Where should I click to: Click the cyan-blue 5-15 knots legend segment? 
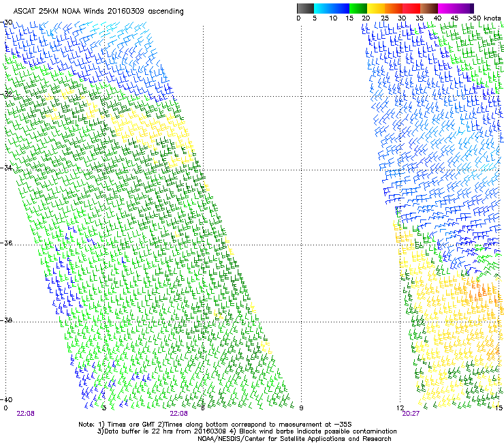tap(332, 8)
